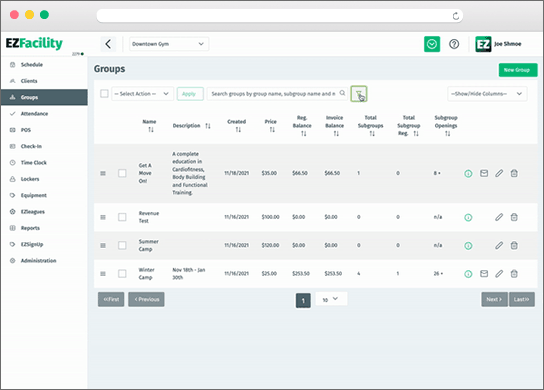The width and height of the screenshot is (544, 390).
Task: Jump to Last page button
Action: (x=521, y=299)
